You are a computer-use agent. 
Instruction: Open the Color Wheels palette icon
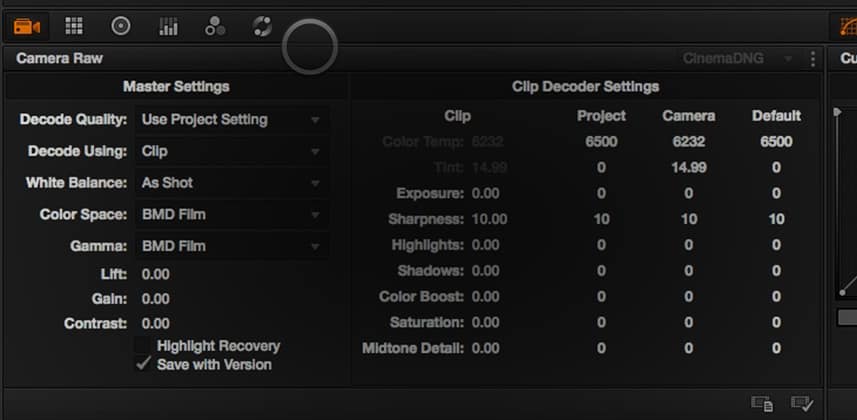[x=121, y=26]
